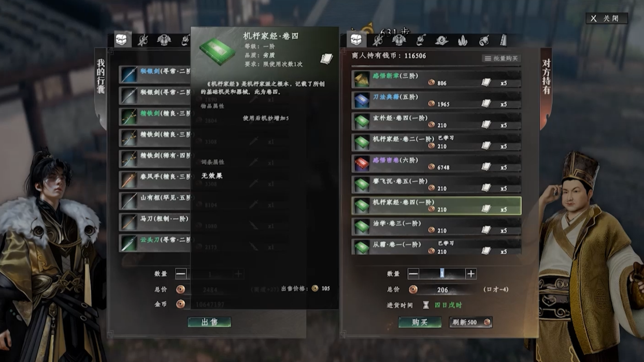644x362 pixels.
Task: Decrease sell quantity with minus button
Action: (x=181, y=273)
